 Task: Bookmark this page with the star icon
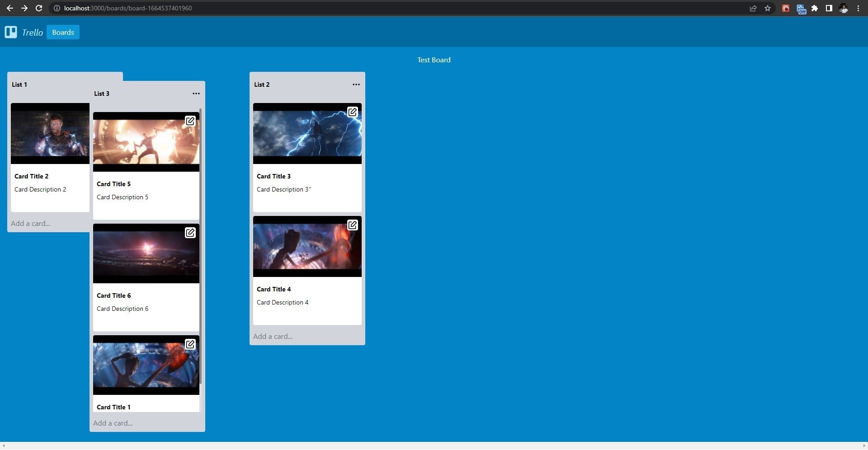click(x=768, y=8)
